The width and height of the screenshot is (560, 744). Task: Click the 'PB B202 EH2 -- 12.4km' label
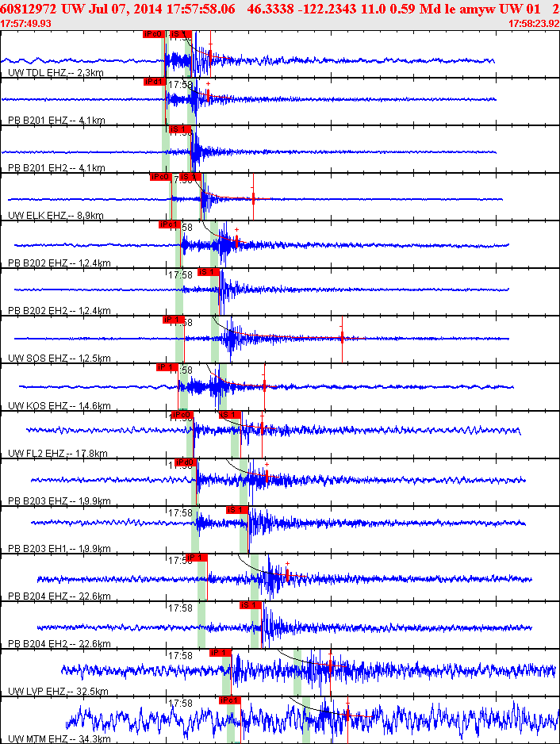point(59,311)
